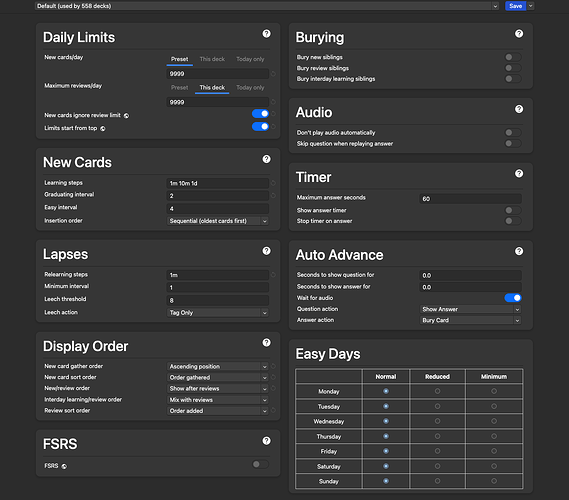Image resolution: width=569 pixels, height=500 pixels.
Task: Click globe icon next to Limits start from top
Action: click(103, 128)
